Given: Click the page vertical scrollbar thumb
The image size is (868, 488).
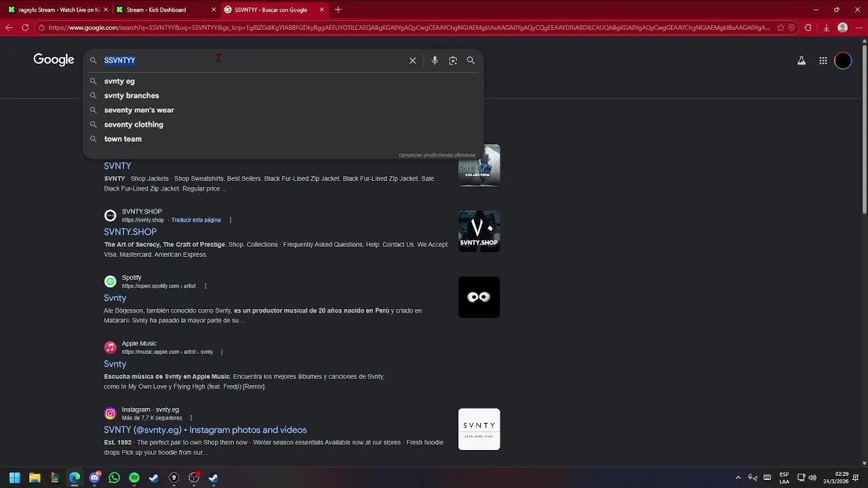Looking at the screenshot, I should point(864,129).
